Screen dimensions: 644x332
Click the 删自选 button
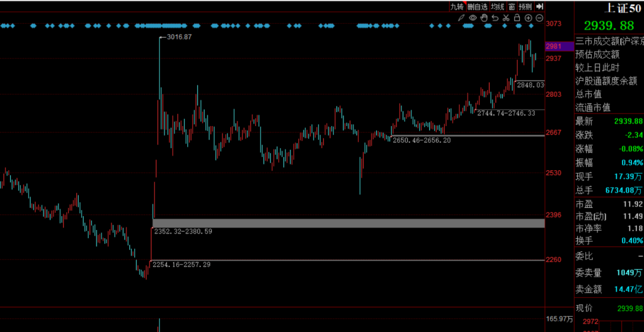coord(478,7)
